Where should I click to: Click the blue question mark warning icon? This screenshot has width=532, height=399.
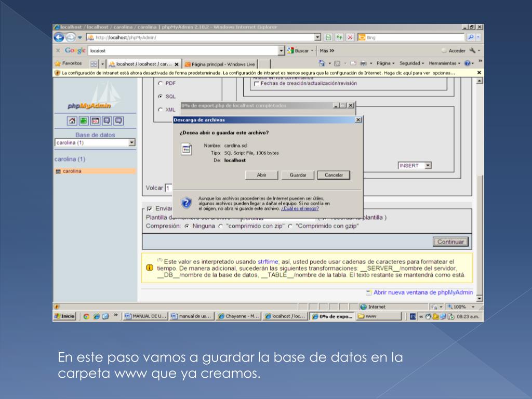coord(186,203)
